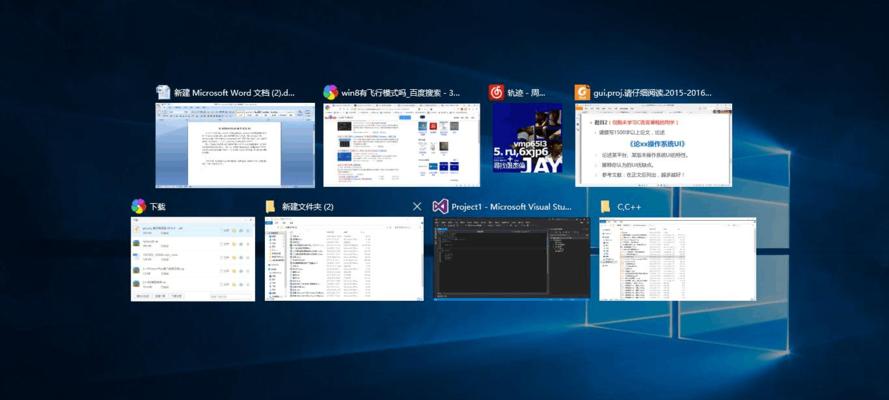Click the folder icon beside C,C++
The width and height of the screenshot is (889, 400).
pyautogui.click(x=606, y=206)
